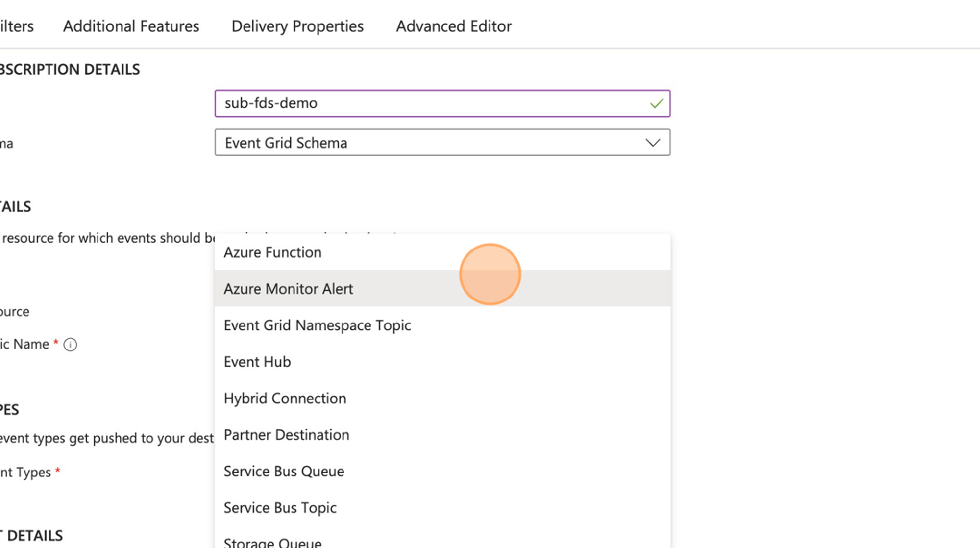Click the info icon next to Name
Screen dimensions: 980x548
click(71, 345)
